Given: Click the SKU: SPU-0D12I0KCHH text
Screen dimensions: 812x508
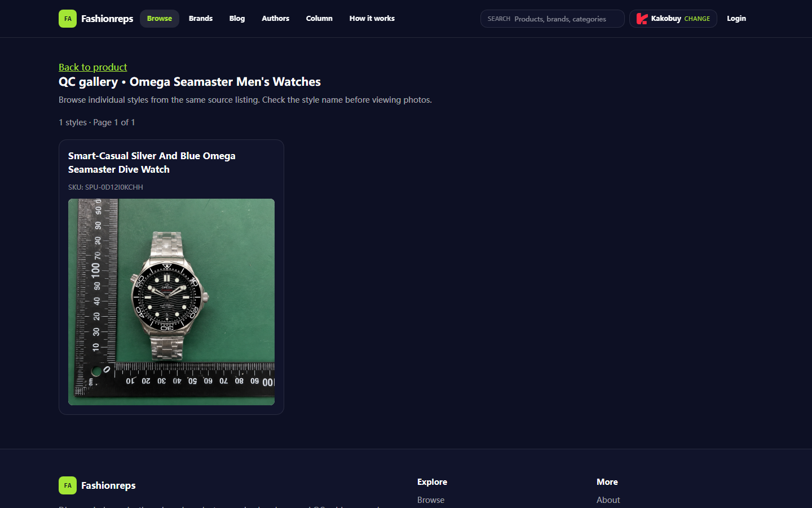Looking at the screenshot, I should pos(105,187).
